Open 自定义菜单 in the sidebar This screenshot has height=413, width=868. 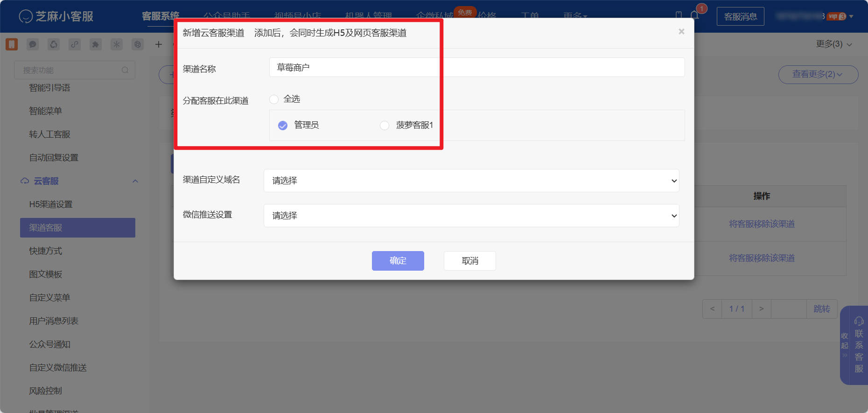(x=49, y=298)
